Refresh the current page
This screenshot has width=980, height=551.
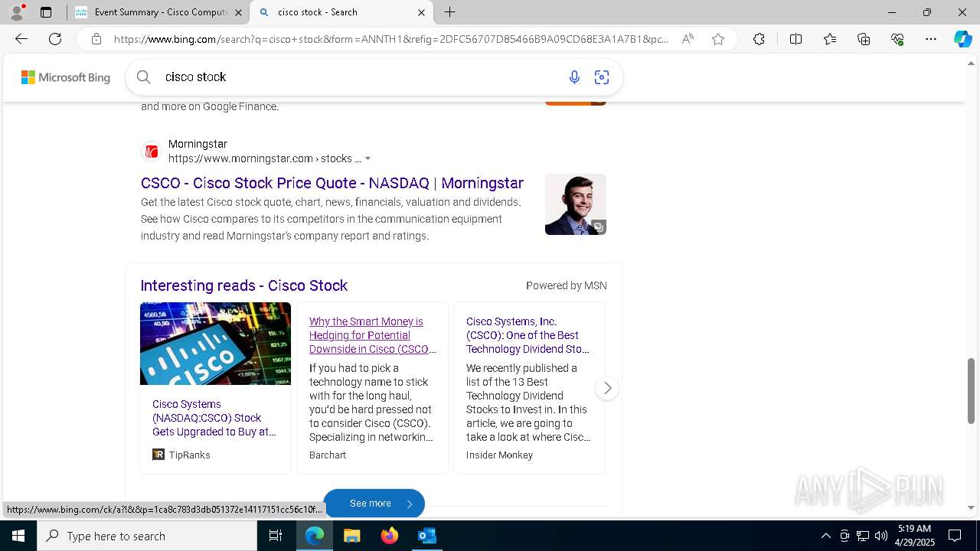[55, 39]
